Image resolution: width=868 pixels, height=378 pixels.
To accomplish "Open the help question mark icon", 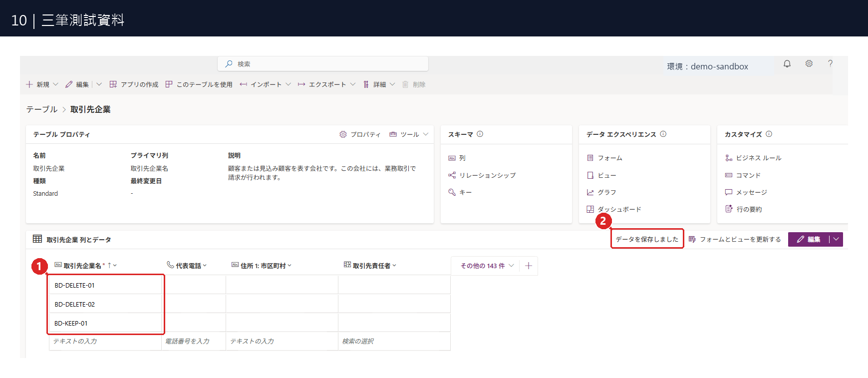I will (831, 64).
